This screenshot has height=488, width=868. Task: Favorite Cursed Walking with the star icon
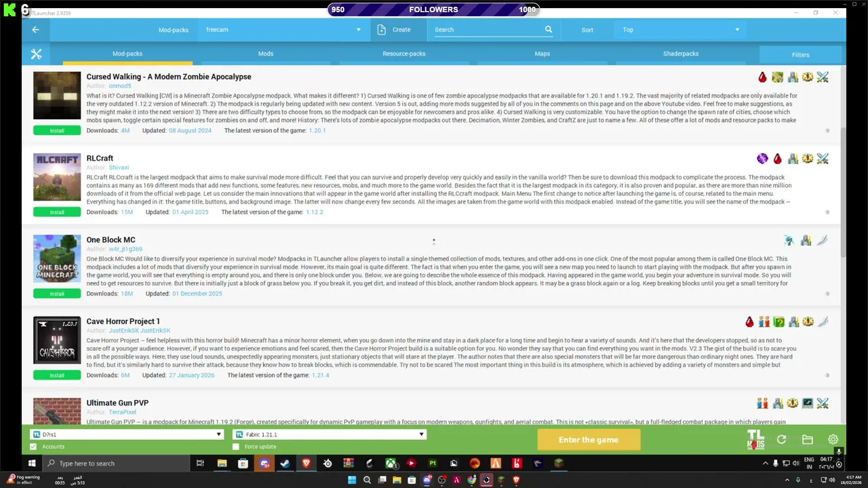click(827, 131)
